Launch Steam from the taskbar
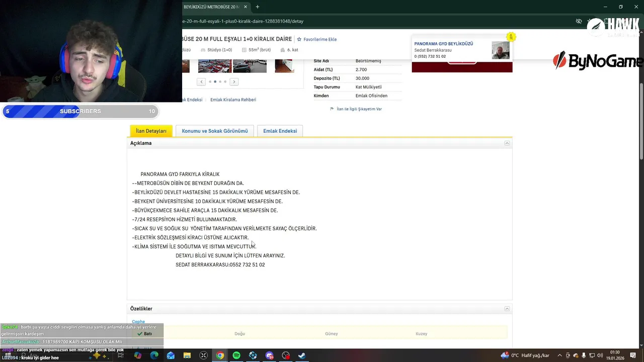 coord(302,355)
